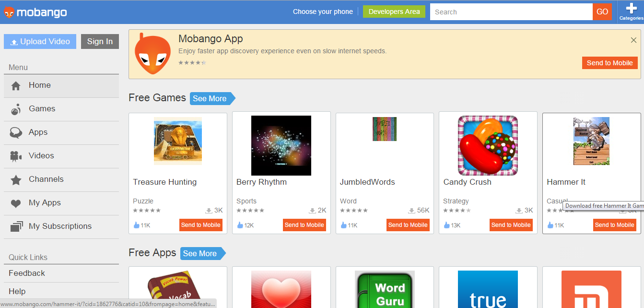The height and width of the screenshot is (308, 644).
Task: Open the Feedback quick link
Action: click(x=27, y=273)
